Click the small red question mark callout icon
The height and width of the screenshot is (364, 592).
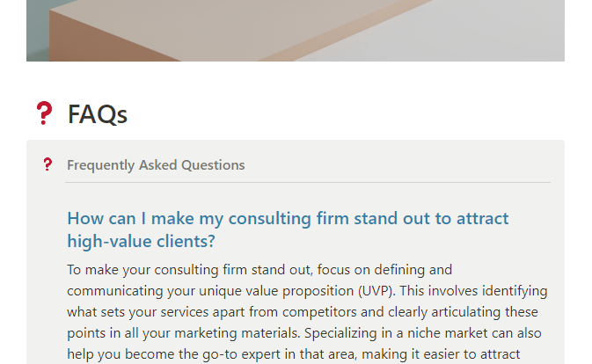tap(48, 165)
